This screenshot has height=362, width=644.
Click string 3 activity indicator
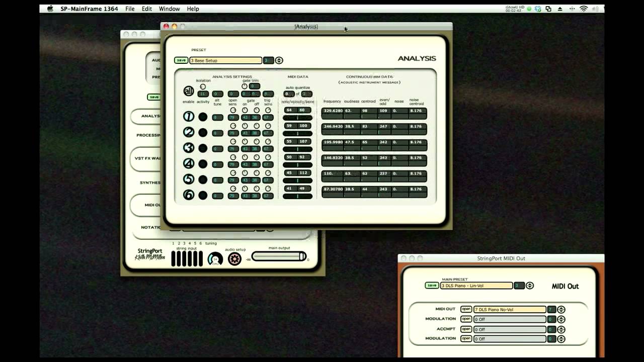pyautogui.click(x=203, y=148)
